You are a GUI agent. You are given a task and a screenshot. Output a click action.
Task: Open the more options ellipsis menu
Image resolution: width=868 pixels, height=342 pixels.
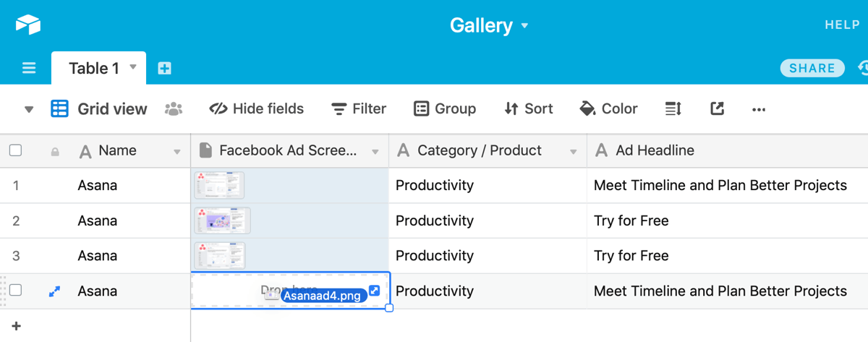coord(759,110)
